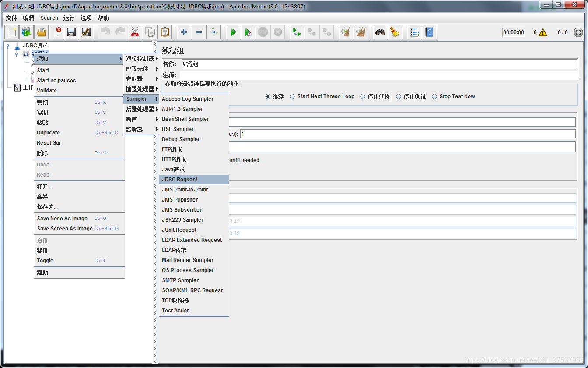
Task: Expand the 配置元件 submenu
Action: pyautogui.click(x=142, y=69)
